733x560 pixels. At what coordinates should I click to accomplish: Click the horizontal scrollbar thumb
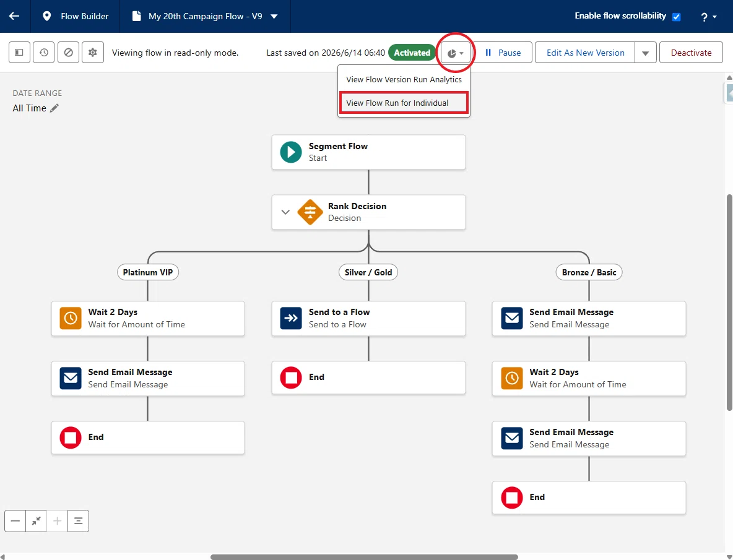[x=364, y=557]
